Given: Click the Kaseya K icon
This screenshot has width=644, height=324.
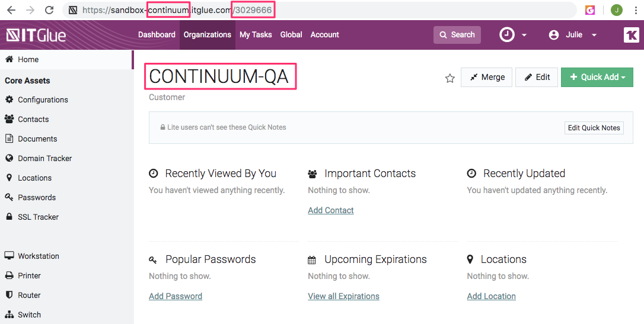Looking at the screenshot, I should (632, 35).
